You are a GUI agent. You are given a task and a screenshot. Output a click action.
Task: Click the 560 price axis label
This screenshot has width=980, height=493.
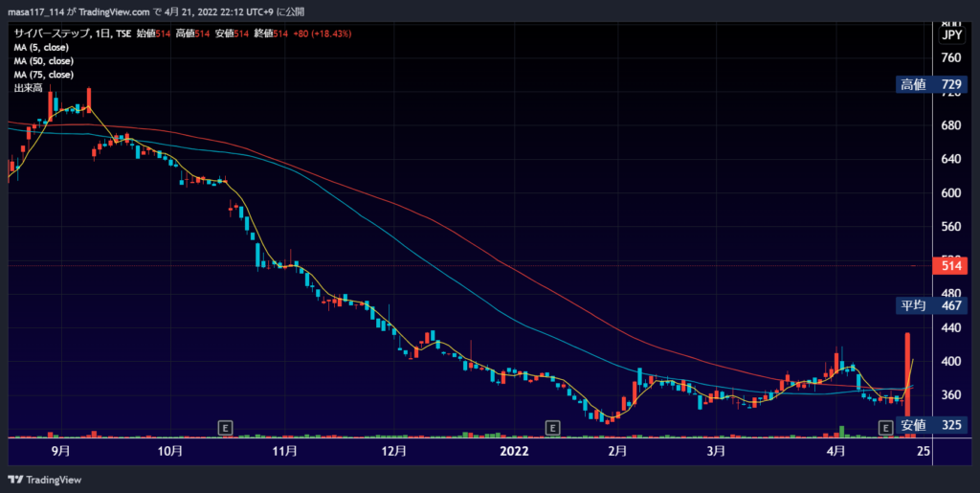pos(950,226)
